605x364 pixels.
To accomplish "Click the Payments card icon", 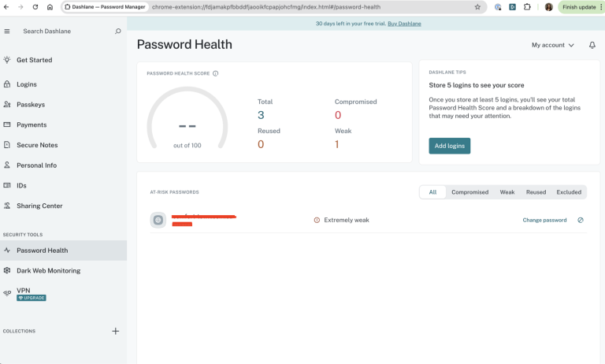I will point(7,124).
